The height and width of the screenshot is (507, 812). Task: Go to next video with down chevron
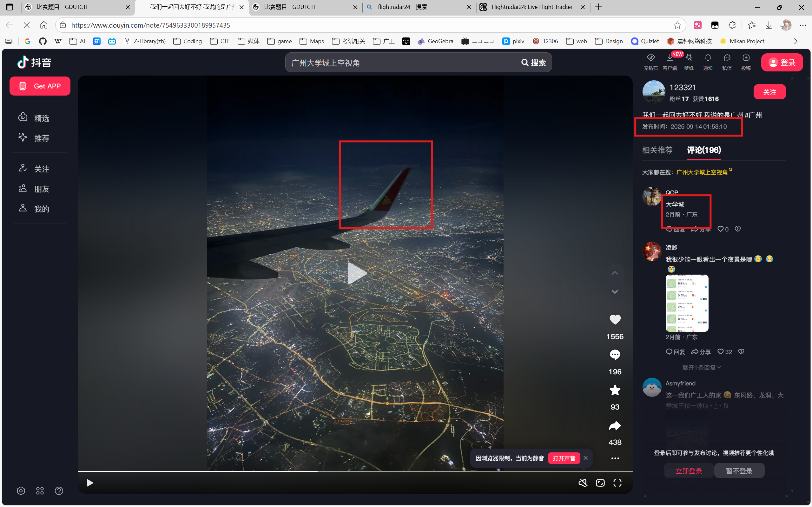point(615,292)
